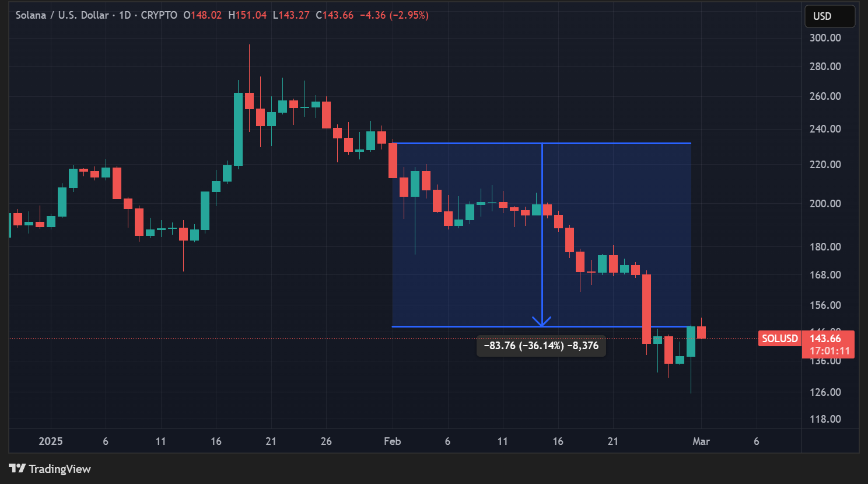Click the 143.66 current price label on the axis

(825, 339)
